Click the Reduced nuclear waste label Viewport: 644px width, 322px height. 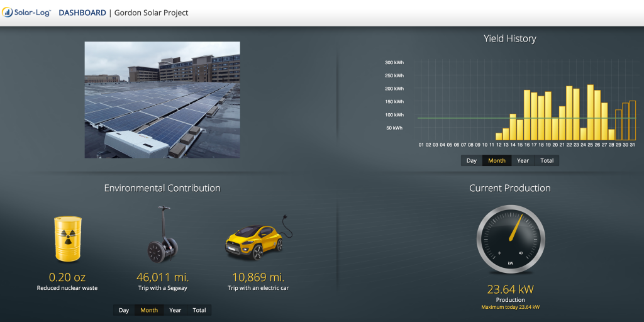coord(67,288)
